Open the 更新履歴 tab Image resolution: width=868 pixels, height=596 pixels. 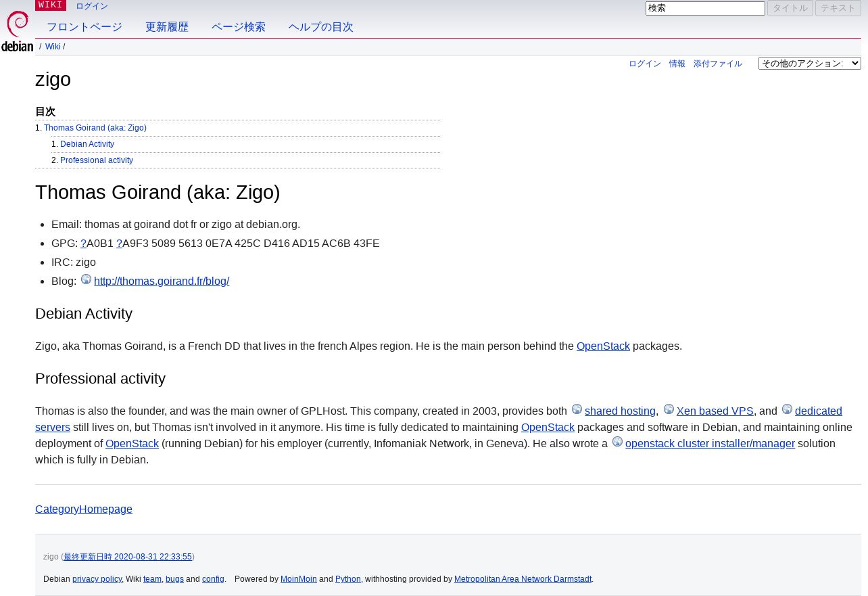167,27
